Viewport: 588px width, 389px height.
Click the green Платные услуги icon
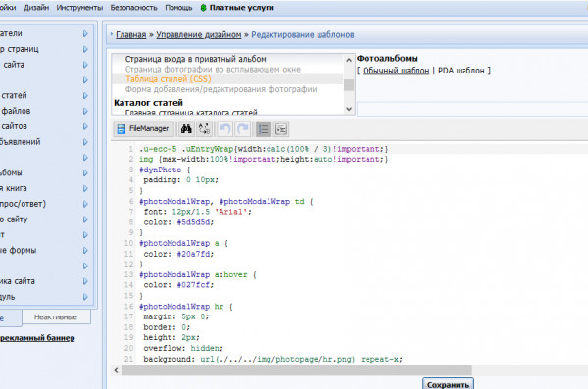click(x=203, y=8)
